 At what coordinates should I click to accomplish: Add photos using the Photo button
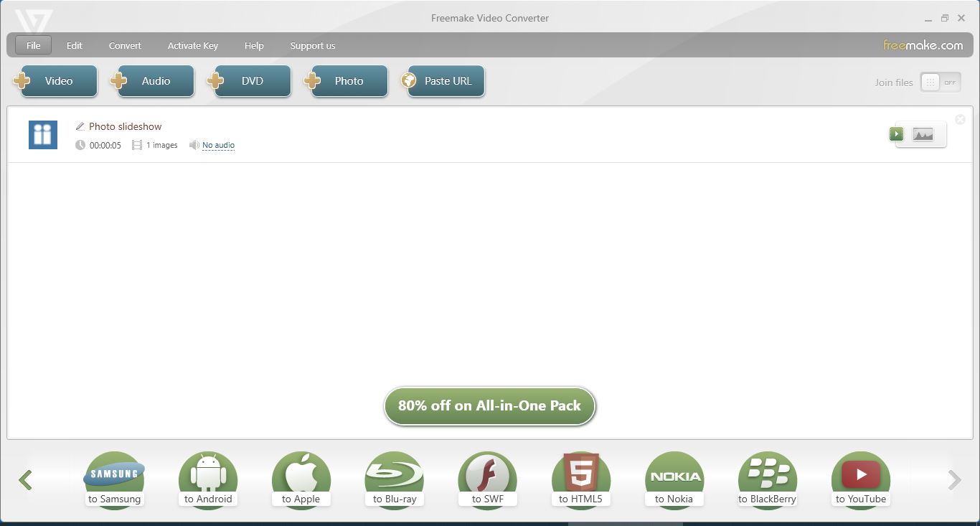[x=347, y=81]
